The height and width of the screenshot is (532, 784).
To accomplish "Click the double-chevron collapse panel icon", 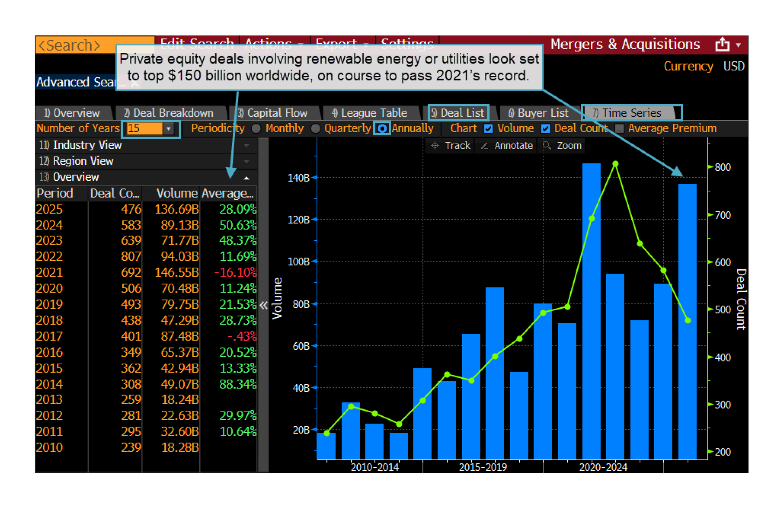I will [x=263, y=305].
